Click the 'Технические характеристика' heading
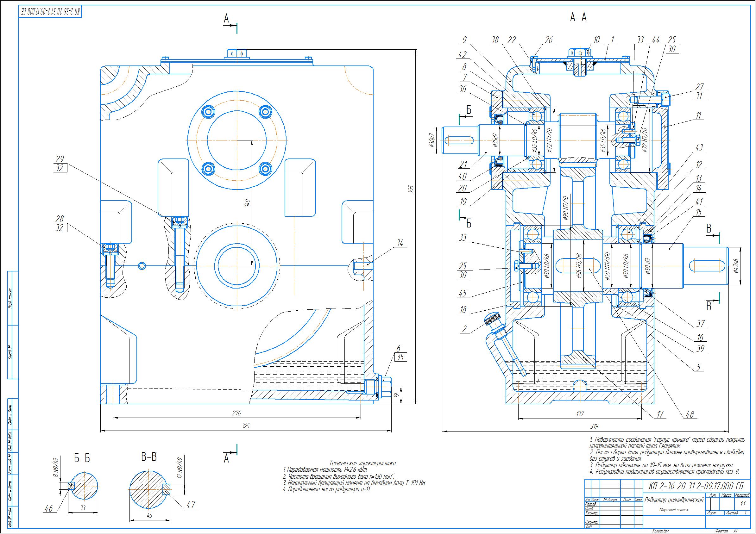Viewport: 756px width, 534px height. pyautogui.click(x=362, y=463)
